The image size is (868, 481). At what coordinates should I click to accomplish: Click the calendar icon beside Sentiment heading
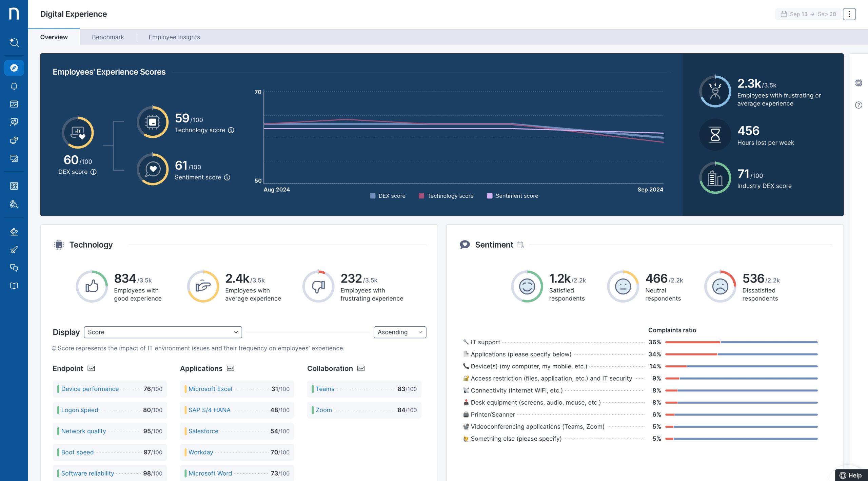(x=520, y=245)
